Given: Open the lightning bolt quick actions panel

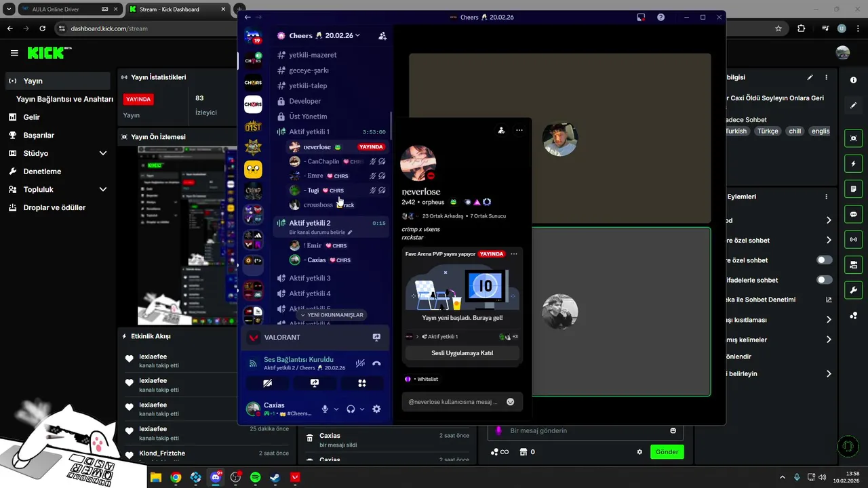Looking at the screenshot, I should click(x=853, y=163).
